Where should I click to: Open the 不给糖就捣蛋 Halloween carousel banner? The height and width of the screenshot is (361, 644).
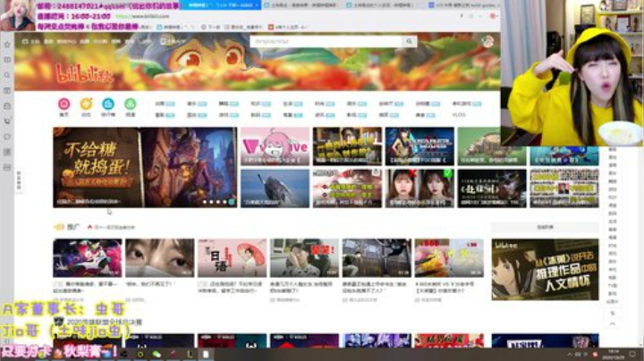pyautogui.click(x=145, y=167)
